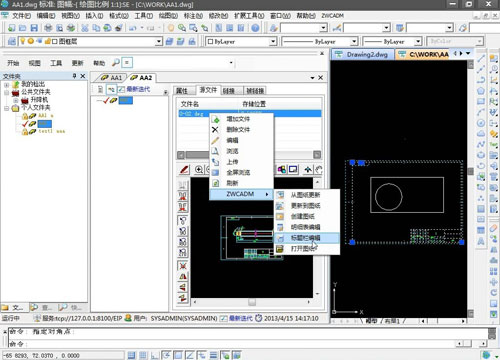This screenshot has width=500, height=360.
Task: Click the Open file icon in the main toolbar
Action: (23, 28)
